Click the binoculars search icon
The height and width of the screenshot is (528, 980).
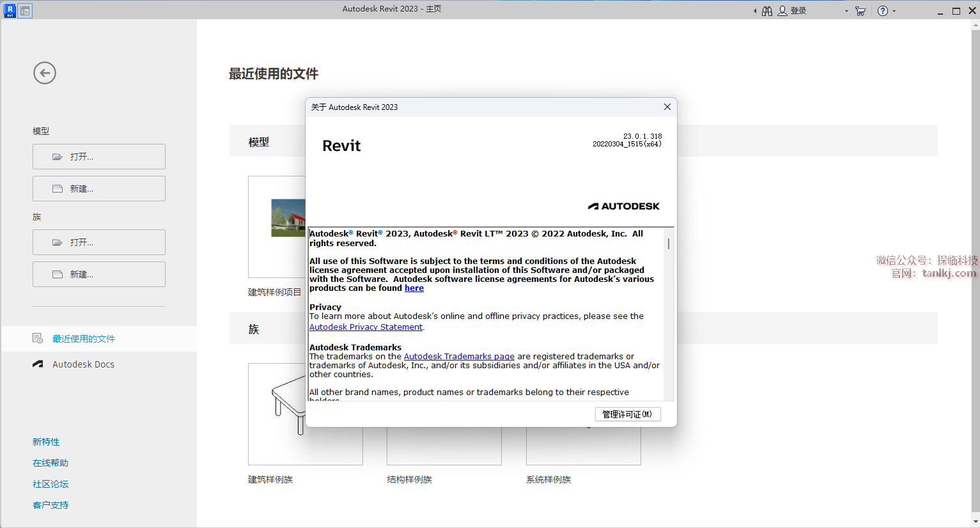coord(767,11)
